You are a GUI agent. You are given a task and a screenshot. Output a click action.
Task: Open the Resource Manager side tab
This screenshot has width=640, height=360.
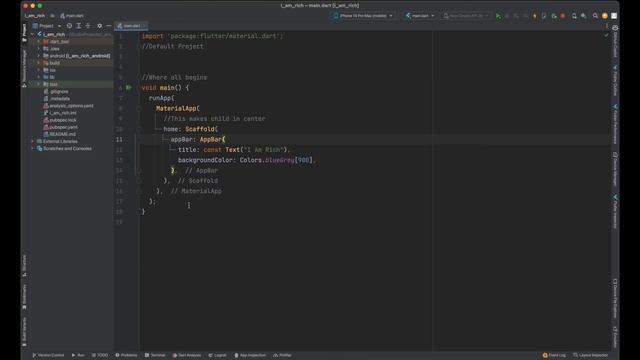tap(24, 68)
